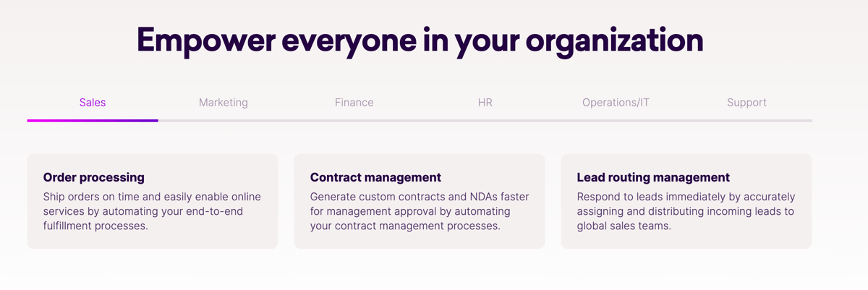Click the Lead routing description paragraph
The image size is (868, 290).
(x=686, y=211)
